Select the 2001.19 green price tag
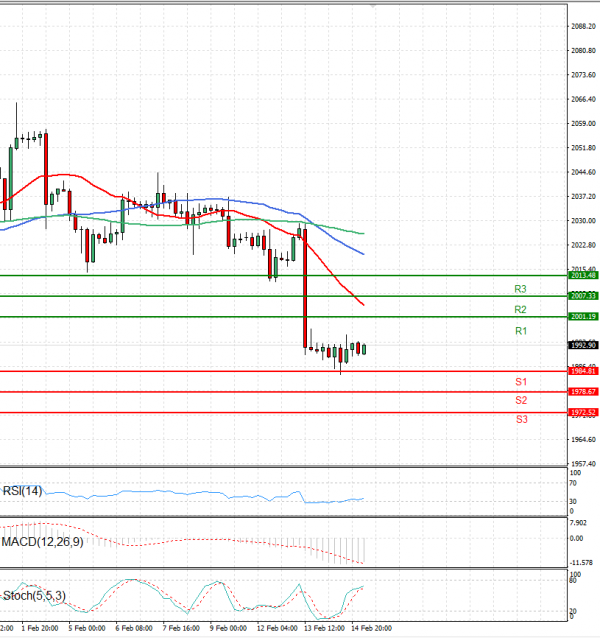The image size is (600, 638). (x=583, y=316)
